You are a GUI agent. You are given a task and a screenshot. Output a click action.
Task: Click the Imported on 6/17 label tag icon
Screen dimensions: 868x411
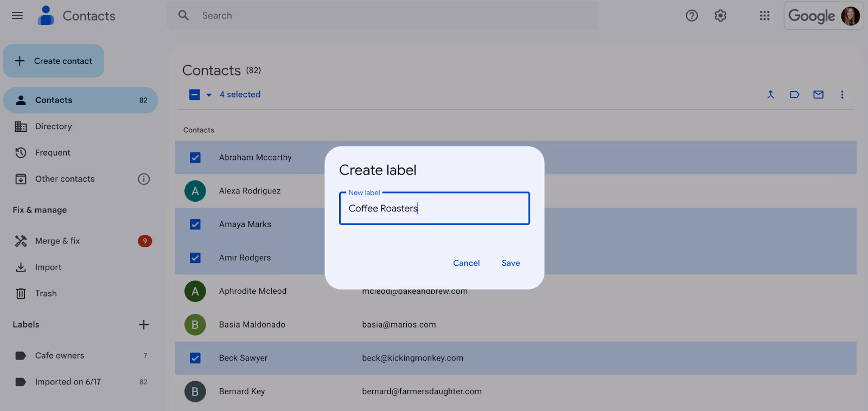(21, 382)
